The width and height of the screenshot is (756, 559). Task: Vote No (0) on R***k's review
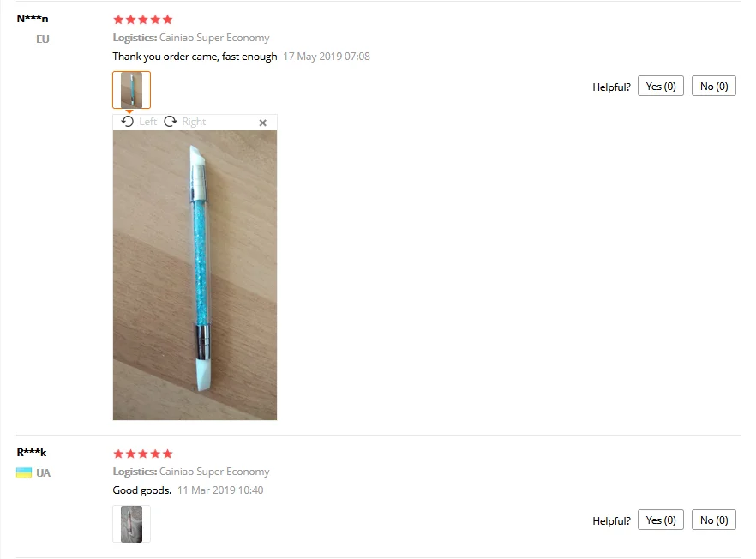713,520
